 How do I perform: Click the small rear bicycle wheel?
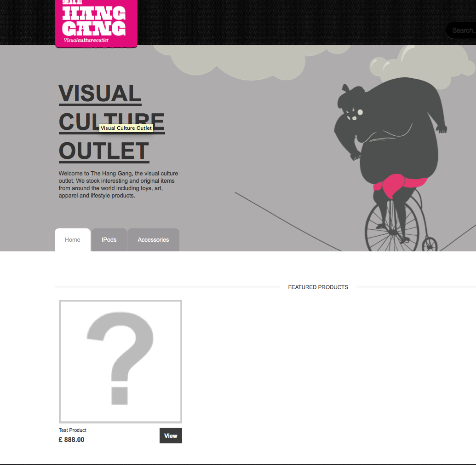(x=430, y=244)
